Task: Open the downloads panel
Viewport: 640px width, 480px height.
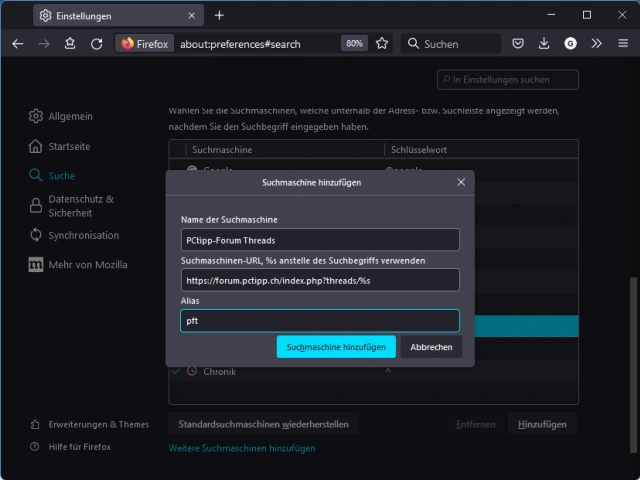Action: 544,44
